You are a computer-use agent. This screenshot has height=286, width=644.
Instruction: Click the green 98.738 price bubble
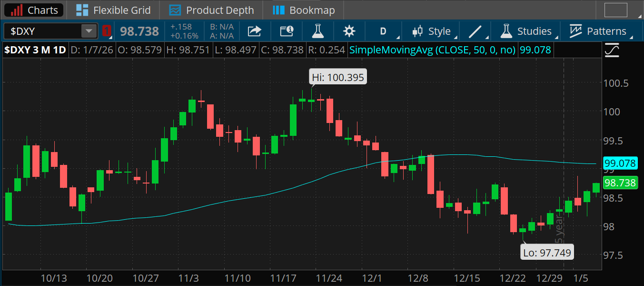click(x=620, y=183)
